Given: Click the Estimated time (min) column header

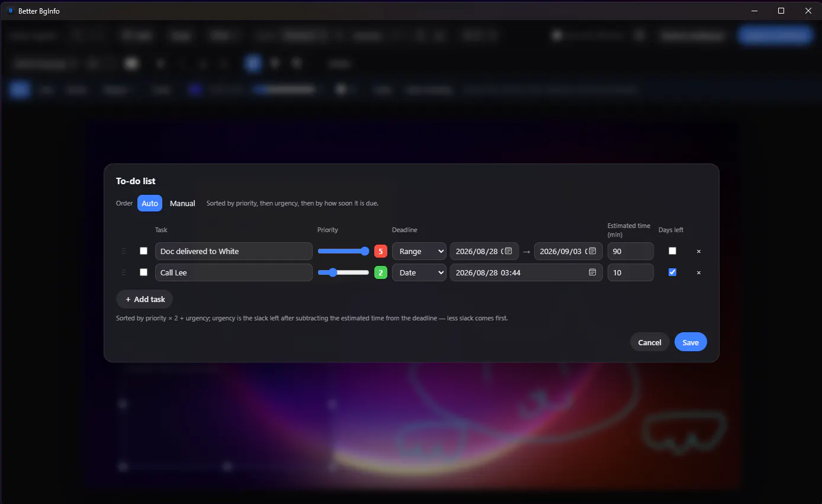Looking at the screenshot, I should click(x=629, y=230).
